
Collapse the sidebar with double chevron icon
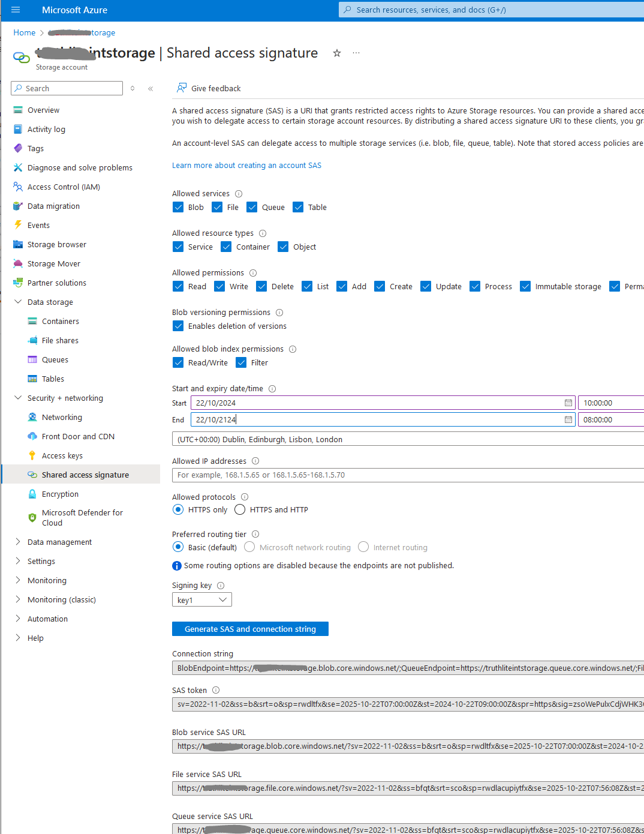pyautogui.click(x=151, y=88)
